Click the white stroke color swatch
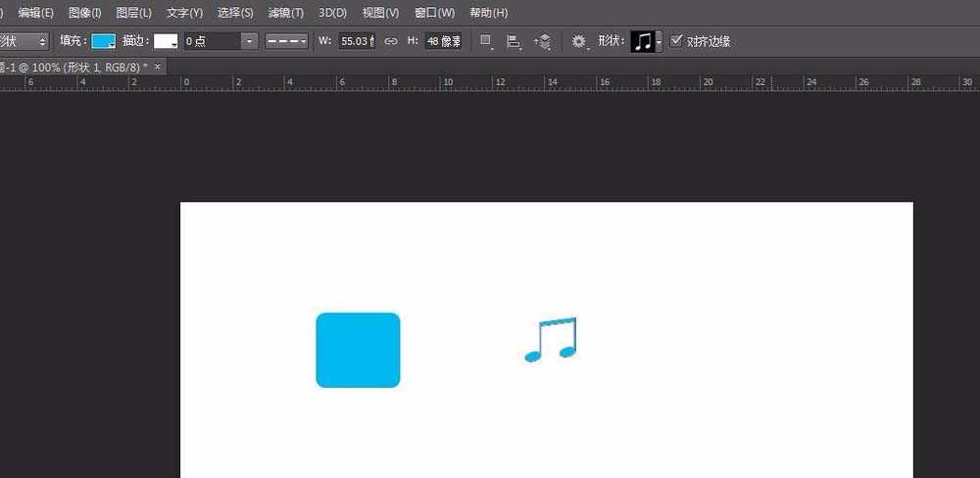This screenshot has height=478, width=980. point(166,41)
